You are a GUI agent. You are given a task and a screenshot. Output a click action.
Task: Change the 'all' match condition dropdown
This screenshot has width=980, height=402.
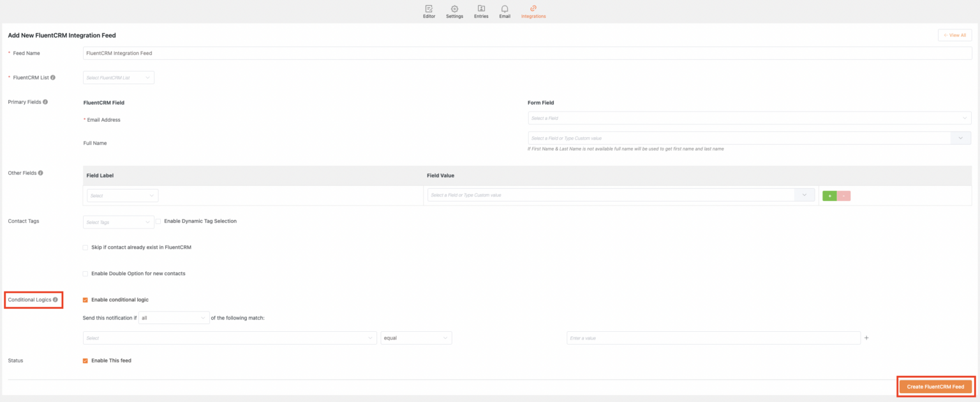(x=173, y=317)
